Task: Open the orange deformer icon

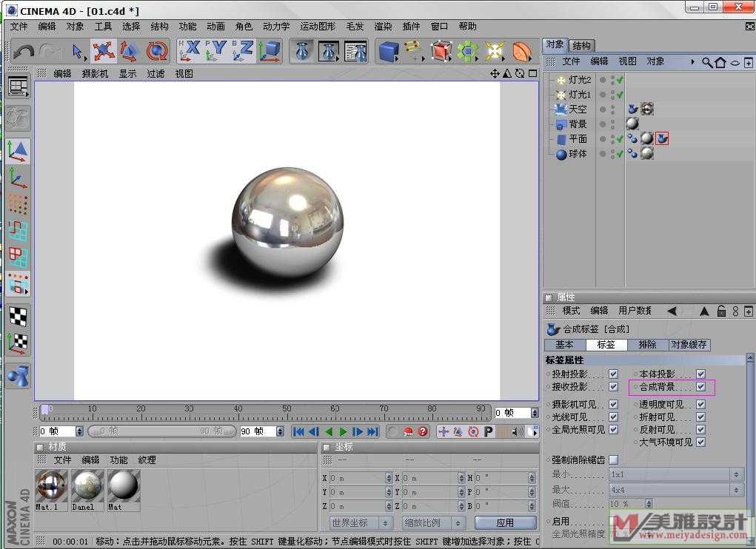Action: click(x=521, y=52)
